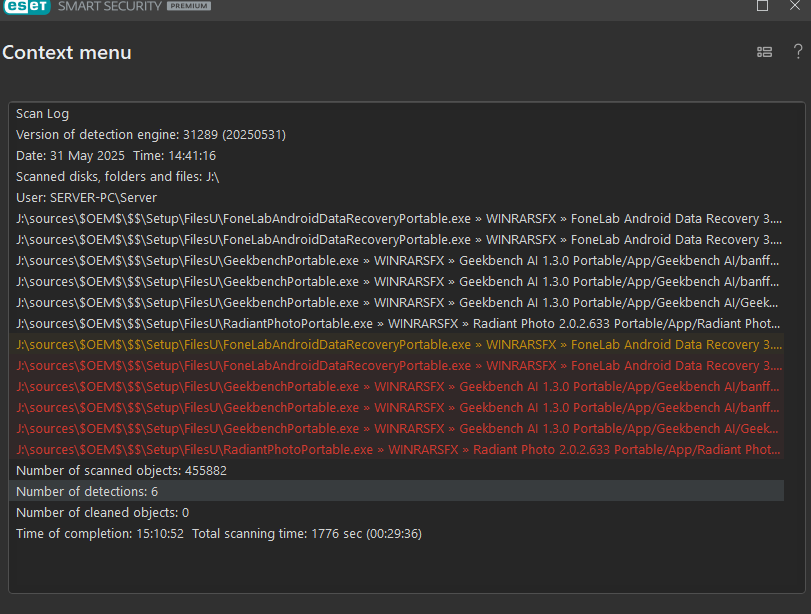The height and width of the screenshot is (614, 811).
Task: Select the "Number of detections: 6" line
Action: pyautogui.click(x=396, y=491)
